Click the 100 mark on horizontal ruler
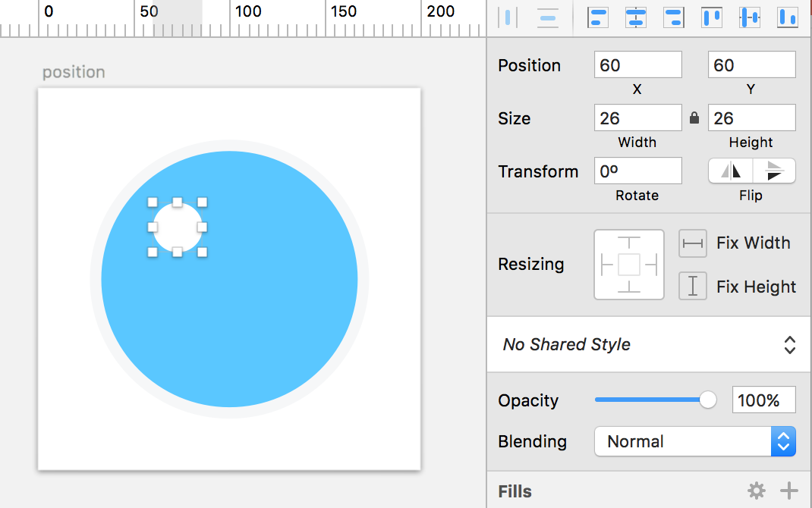The image size is (812, 508). coord(248,11)
